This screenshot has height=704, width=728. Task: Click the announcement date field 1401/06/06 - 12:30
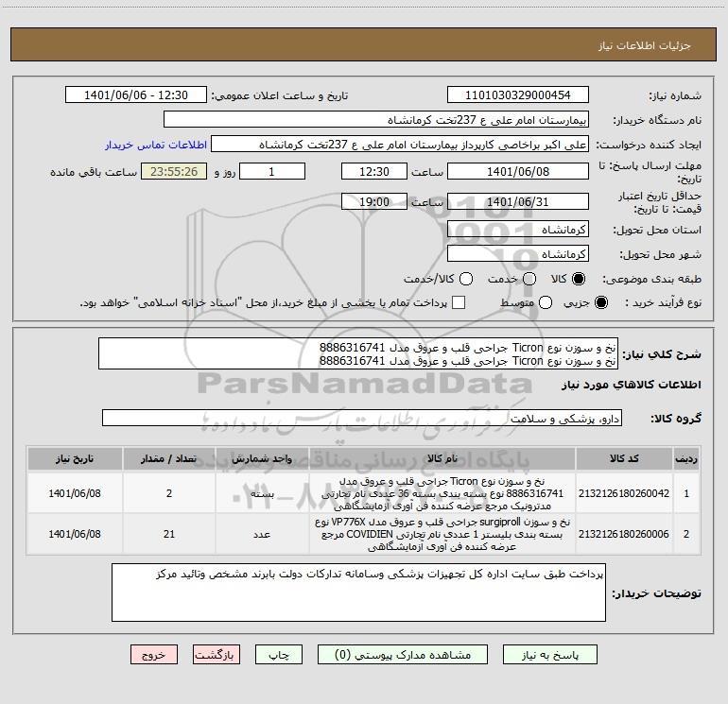coord(136,94)
